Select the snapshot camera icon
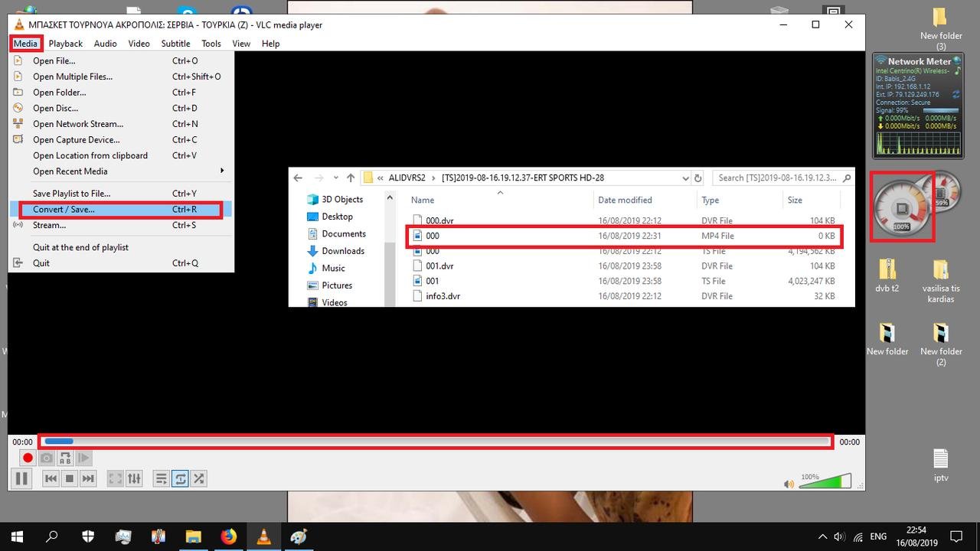 [47, 458]
